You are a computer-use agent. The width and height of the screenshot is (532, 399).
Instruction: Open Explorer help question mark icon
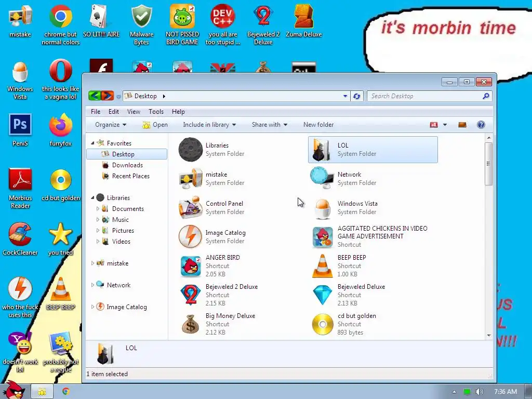(x=481, y=125)
